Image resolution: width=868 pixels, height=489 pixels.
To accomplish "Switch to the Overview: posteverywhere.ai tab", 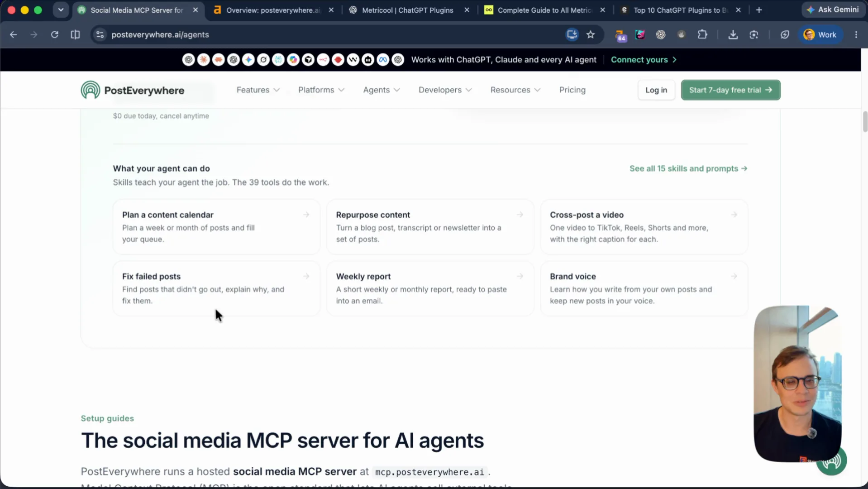I will pos(273,10).
